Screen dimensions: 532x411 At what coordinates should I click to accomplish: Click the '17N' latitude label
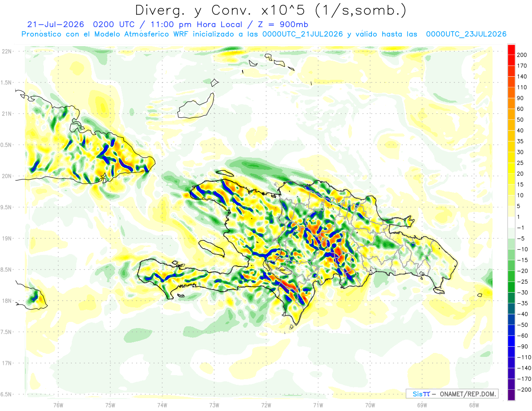[x=7, y=363]
